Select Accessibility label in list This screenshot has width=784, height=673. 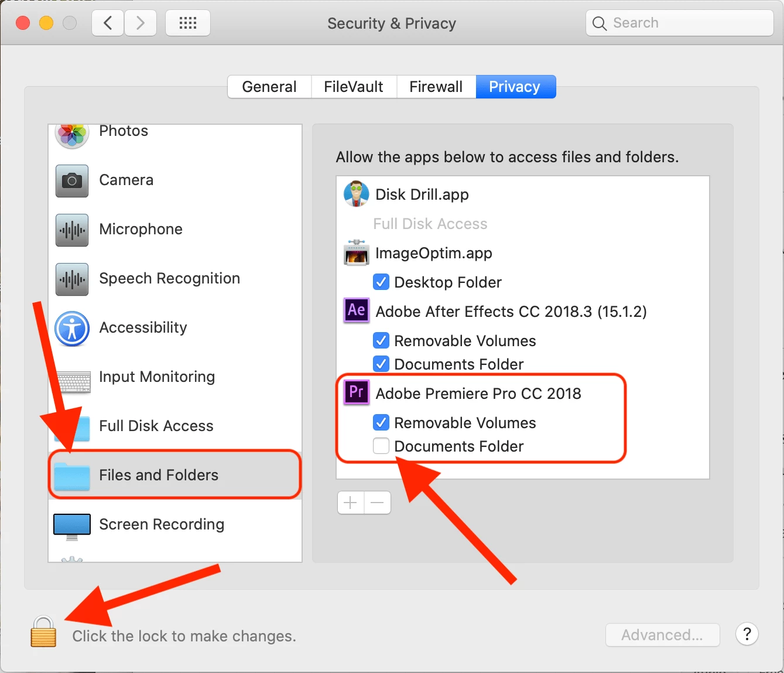(143, 327)
